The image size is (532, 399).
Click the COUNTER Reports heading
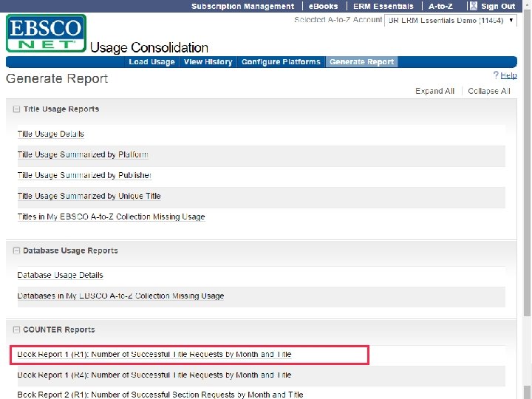(x=58, y=330)
